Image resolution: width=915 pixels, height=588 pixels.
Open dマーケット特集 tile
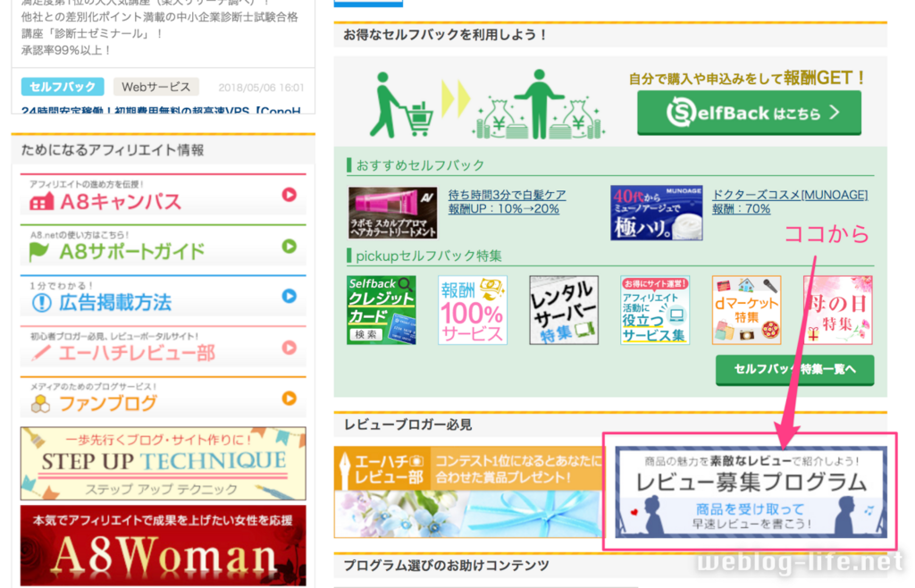[746, 310]
